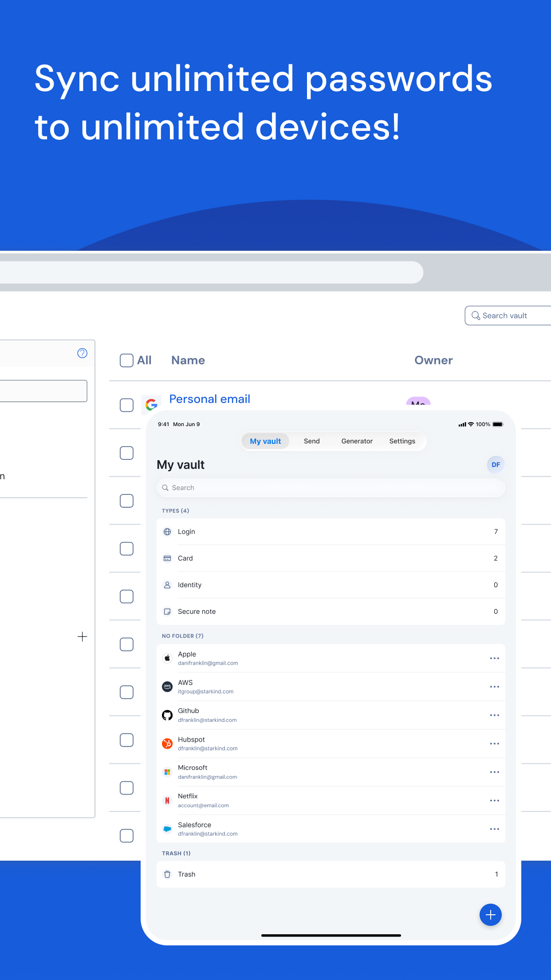
Task: Open options menu for Microsoft entry
Action: coord(495,772)
